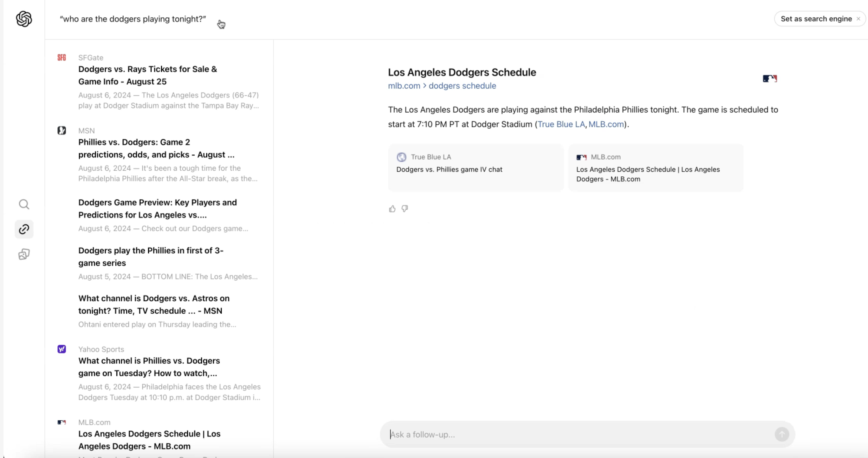Image resolution: width=868 pixels, height=458 pixels.
Task: Open the mlb.com dodgers schedule breadcrumb link
Action: point(442,86)
